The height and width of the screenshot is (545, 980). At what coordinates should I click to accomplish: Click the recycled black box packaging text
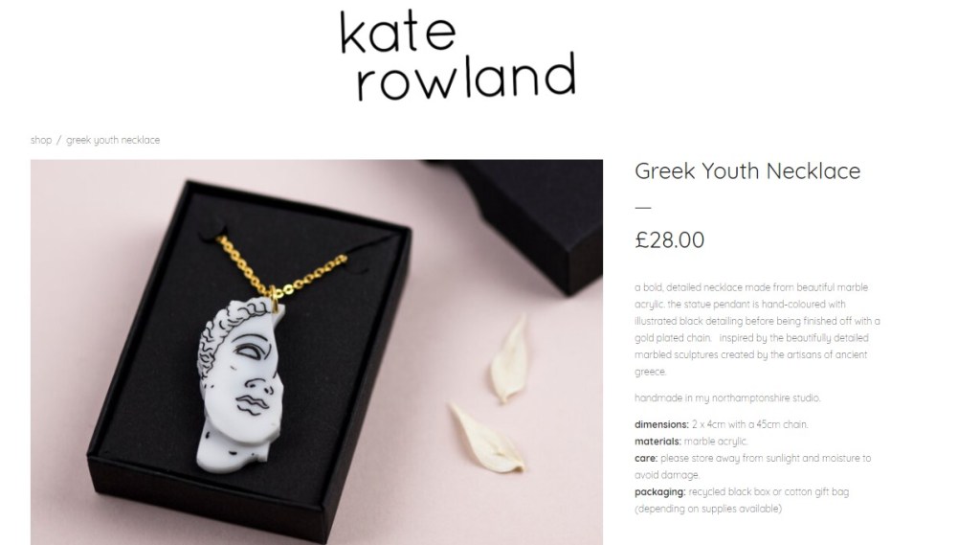(742, 500)
